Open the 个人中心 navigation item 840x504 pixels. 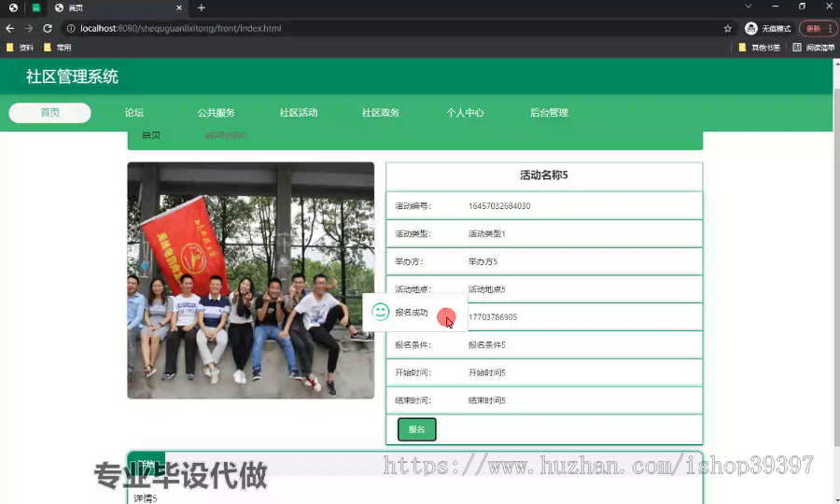pos(465,113)
